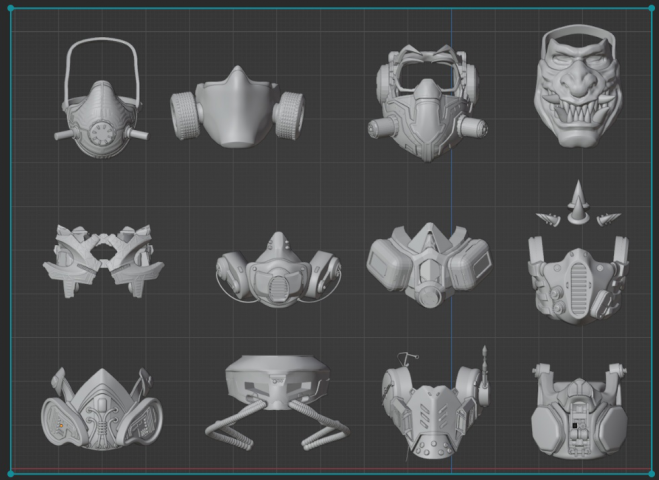Select the riveted mask with antenna

click(436, 403)
